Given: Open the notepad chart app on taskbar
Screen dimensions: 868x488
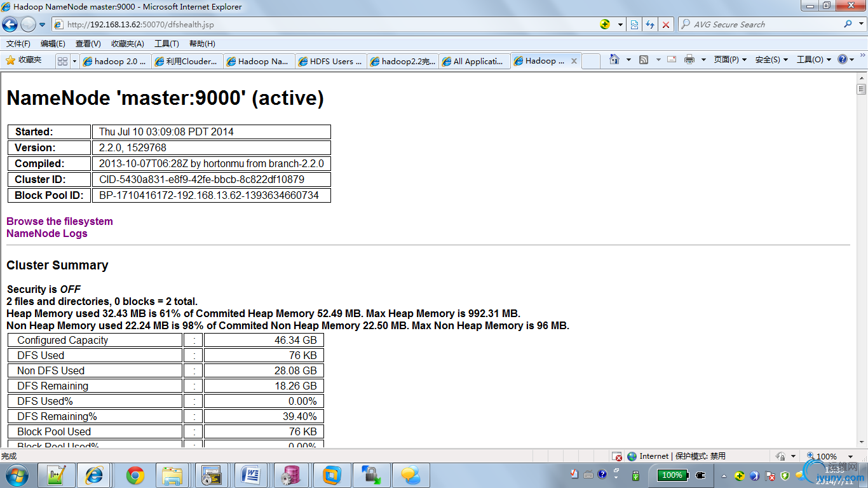Looking at the screenshot, I should point(55,475).
